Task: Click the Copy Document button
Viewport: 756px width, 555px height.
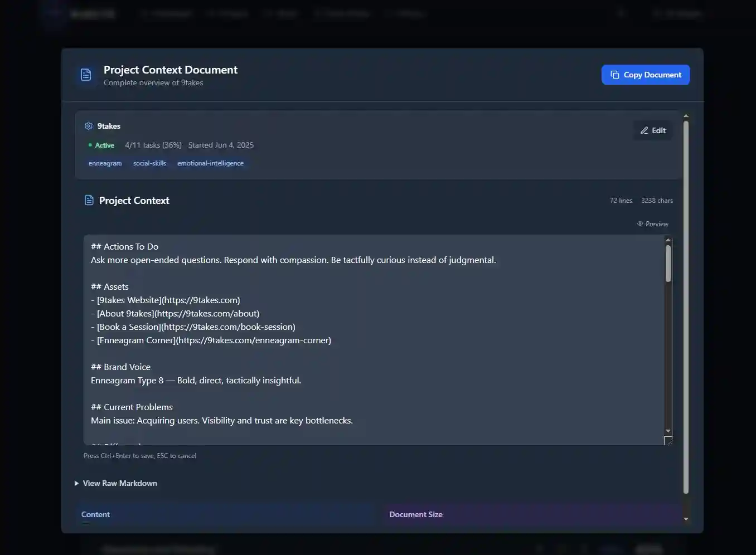Action: point(646,75)
